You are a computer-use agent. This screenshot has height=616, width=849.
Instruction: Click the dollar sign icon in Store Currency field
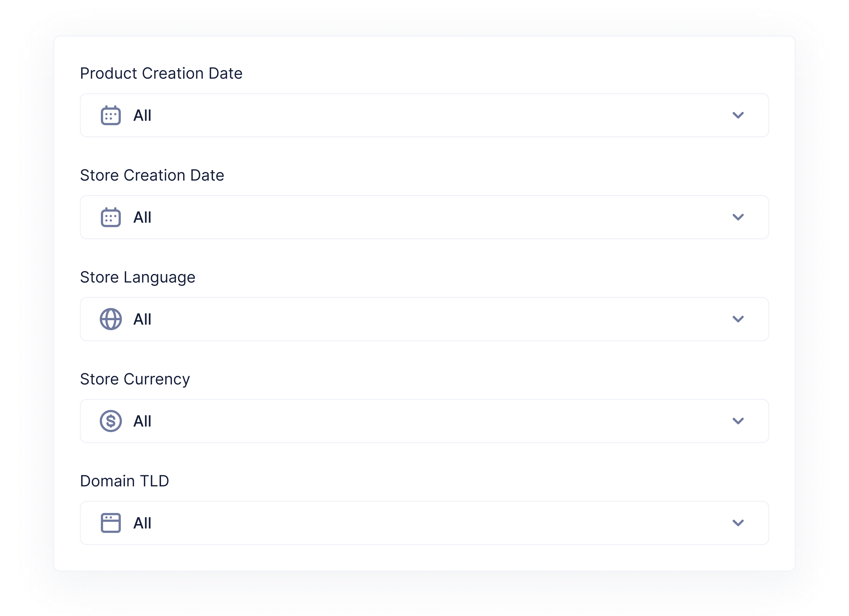click(x=111, y=421)
